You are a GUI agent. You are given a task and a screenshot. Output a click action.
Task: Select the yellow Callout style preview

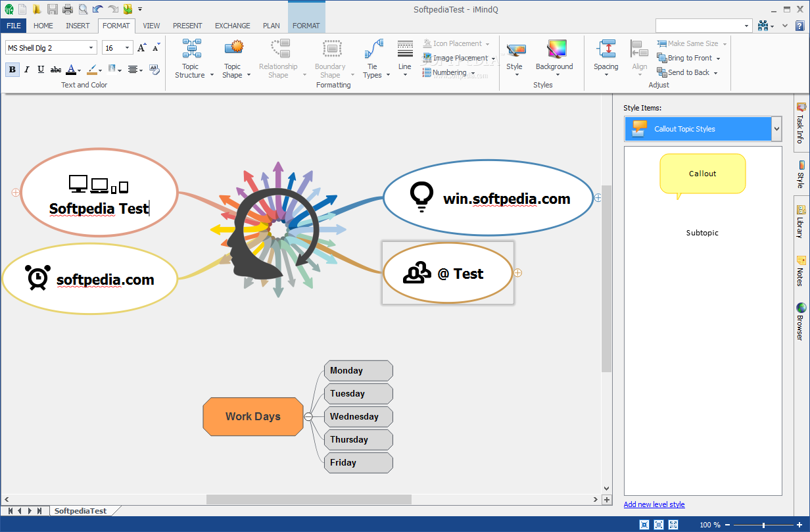point(702,176)
